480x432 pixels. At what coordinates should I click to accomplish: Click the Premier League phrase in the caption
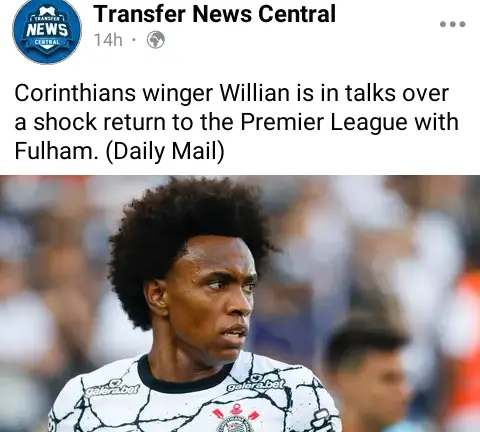point(324,122)
